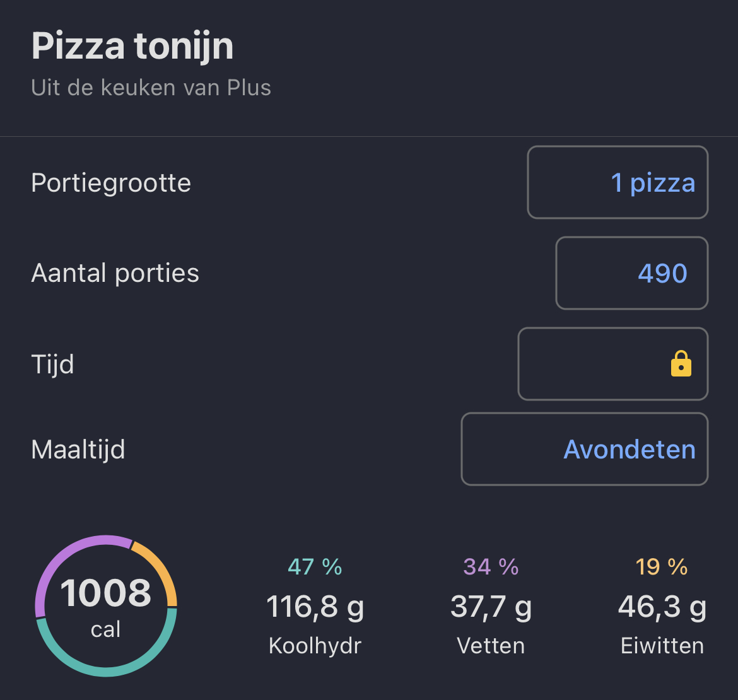Open the Portiegrootte selector showing 1 pizza
738x700 pixels.
[x=617, y=183]
